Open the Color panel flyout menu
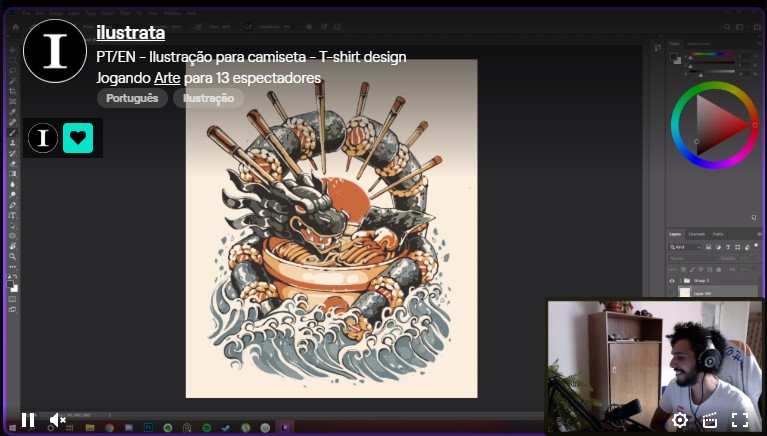 pyautogui.click(x=759, y=44)
